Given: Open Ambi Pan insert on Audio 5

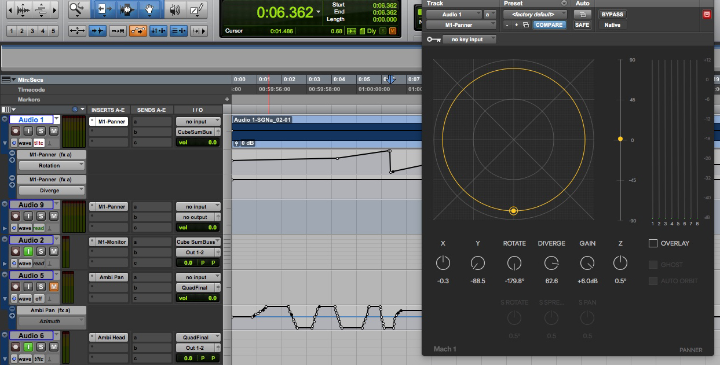Looking at the screenshot, I should pos(112,277).
